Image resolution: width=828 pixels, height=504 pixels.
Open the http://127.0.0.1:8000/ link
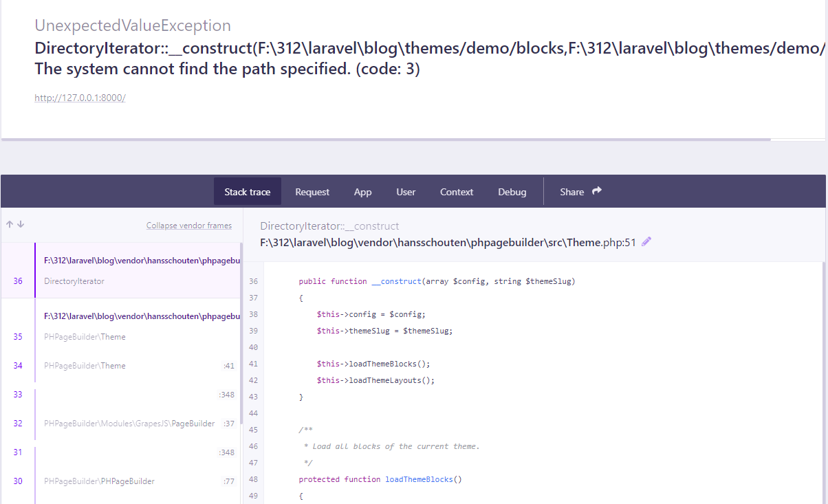pyautogui.click(x=80, y=98)
